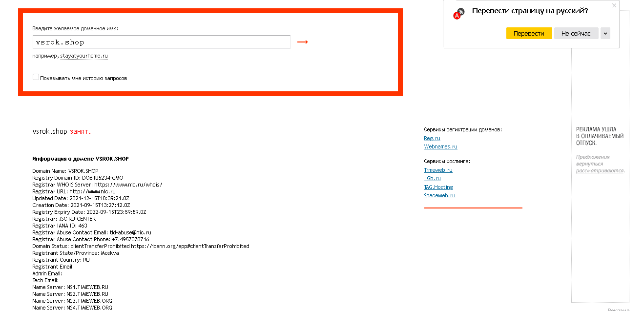Click the 'Информация о домене VSROK.SHOP' heading

pos(81,159)
